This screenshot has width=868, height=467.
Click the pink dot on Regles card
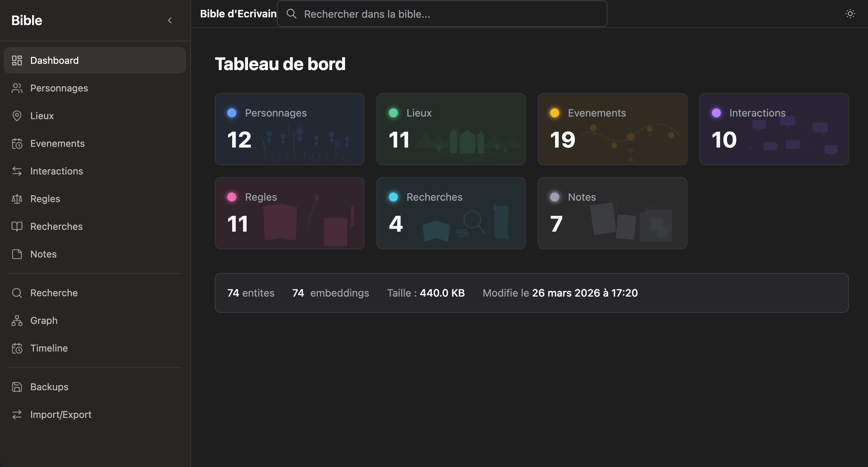tap(232, 197)
